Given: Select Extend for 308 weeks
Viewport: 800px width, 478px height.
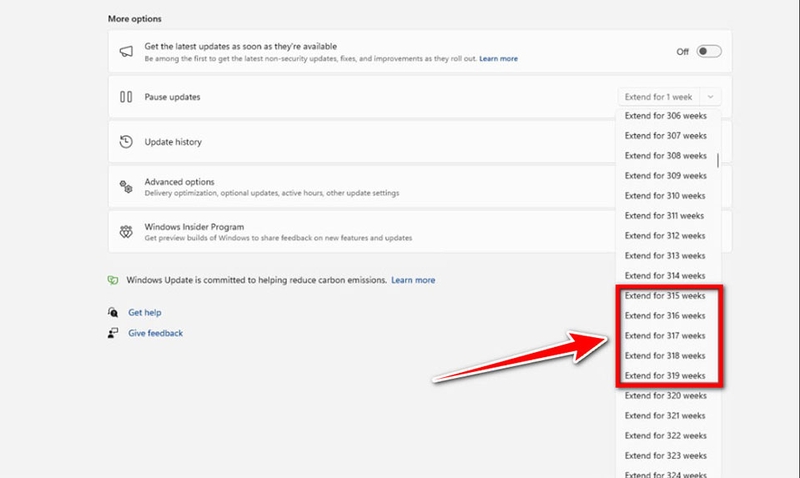Looking at the screenshot, I should (x=666, y=156).
